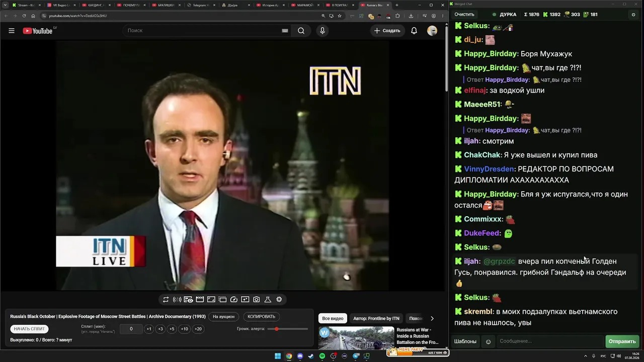Select the 'Все видео' filter chip
Image resolution: width=644 pixels, height=362 pixels.
point(333,318)
